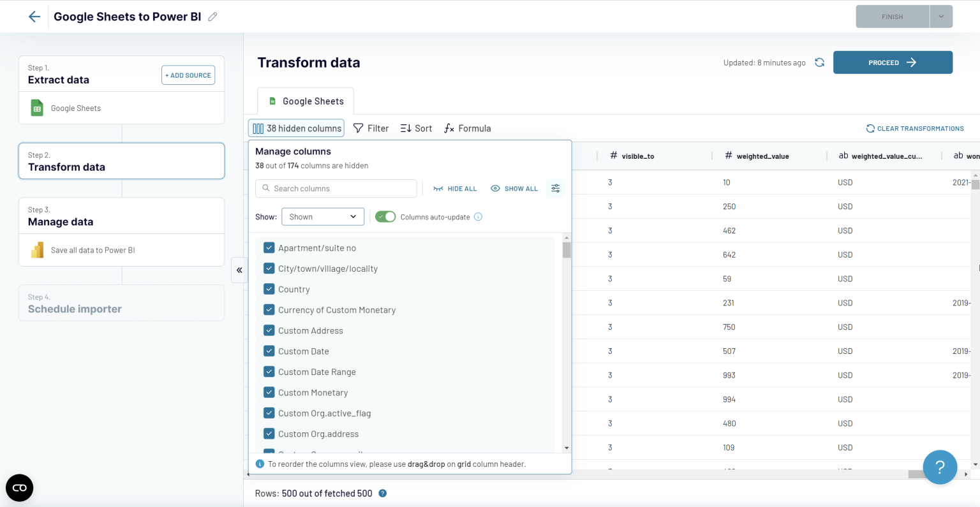
Task: Open the Shown dropdown
Action: (323, 216)
